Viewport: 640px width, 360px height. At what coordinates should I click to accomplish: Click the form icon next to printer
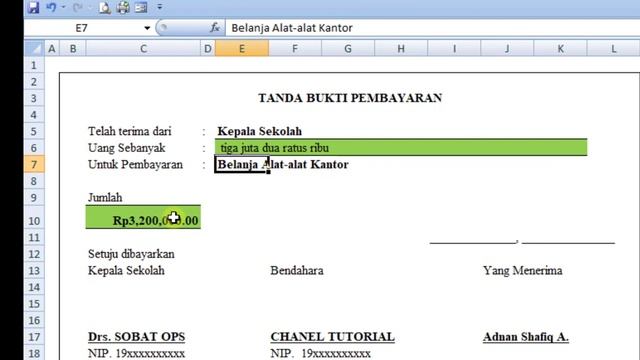[x=141, y=7]
